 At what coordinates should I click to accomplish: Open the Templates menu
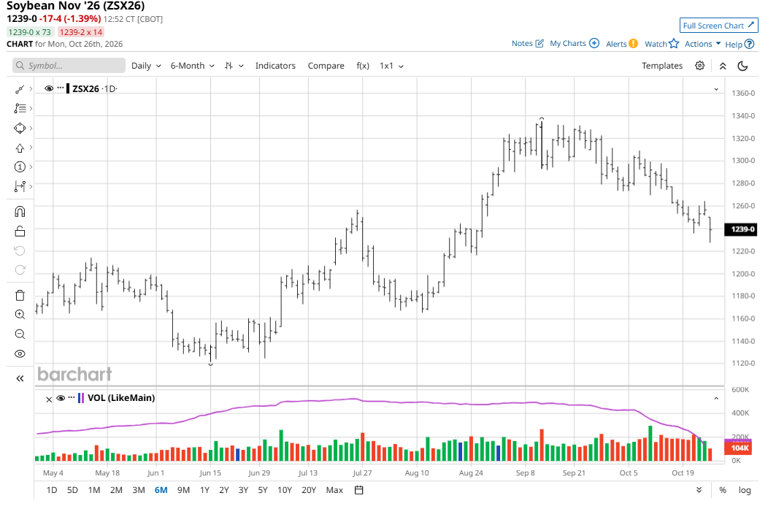(x=662, y=66)
